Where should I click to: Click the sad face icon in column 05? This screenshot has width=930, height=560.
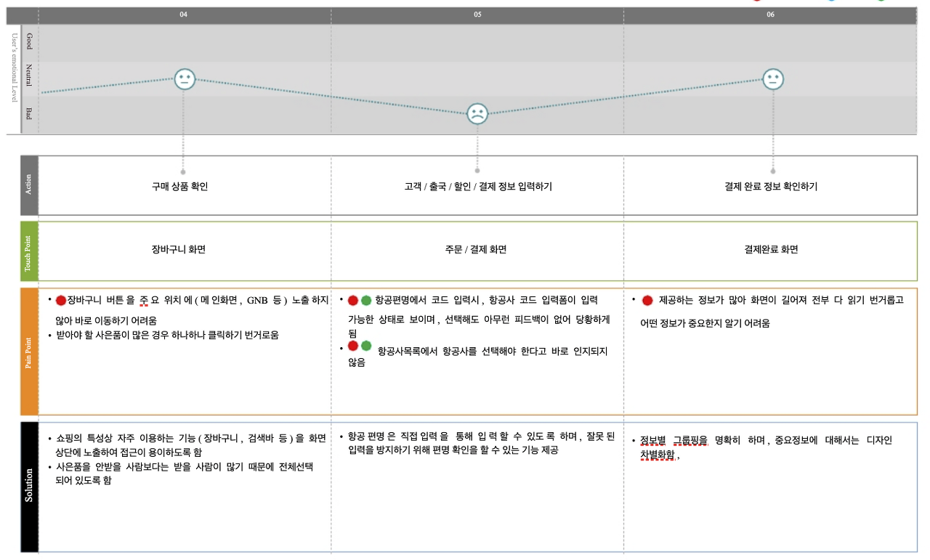(x=477, y=114)
